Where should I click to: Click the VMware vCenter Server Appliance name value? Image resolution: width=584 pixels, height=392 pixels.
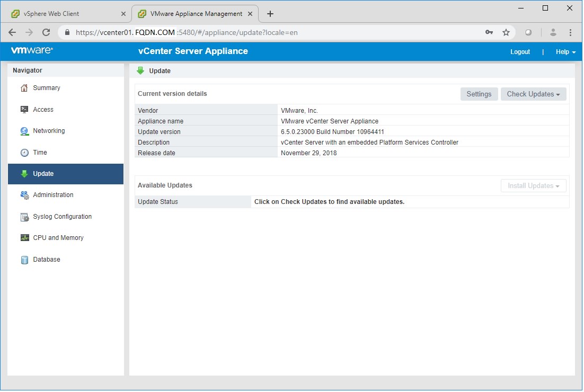pyautogui.click(x=330, y=121)
